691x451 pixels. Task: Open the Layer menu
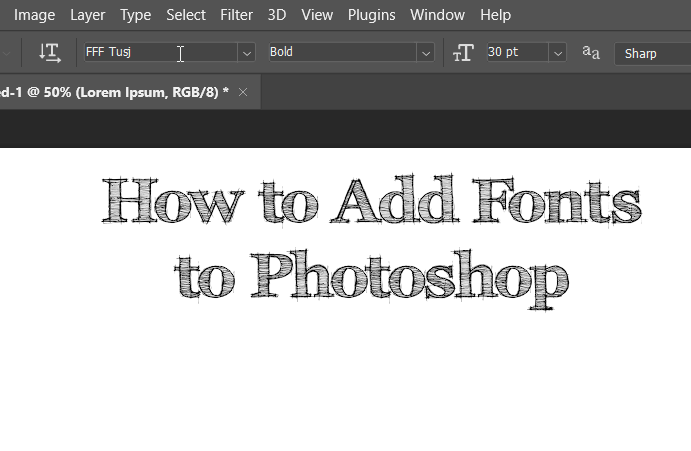click(x=88, y=15)
